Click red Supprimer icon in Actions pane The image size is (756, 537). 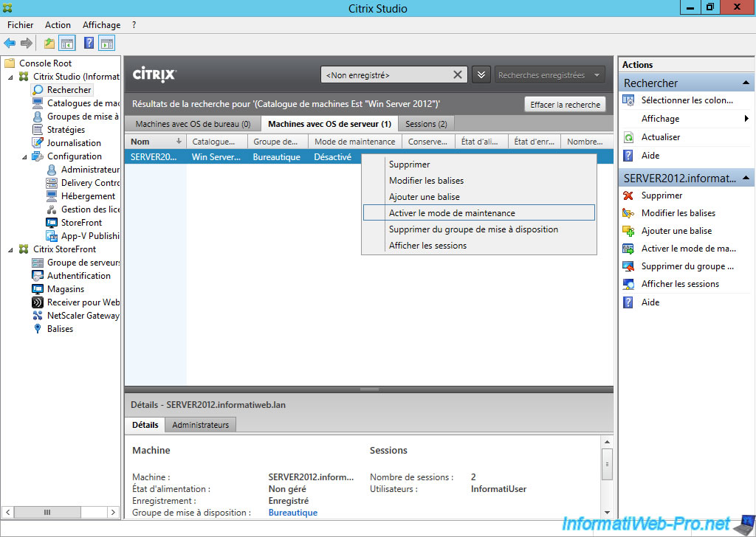[628, 195]
